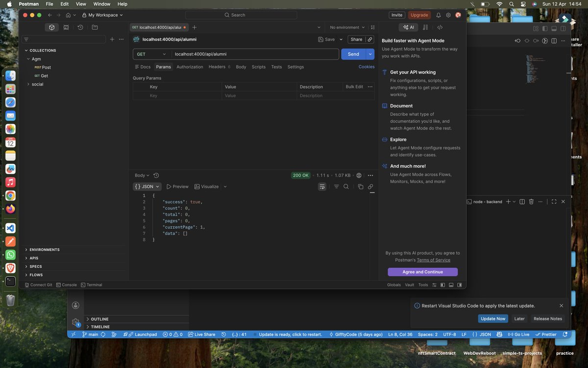Expand the FLOWS section
Image resolution: width=588 pixels, height=368 pixels.
pyautogui.click(x=36, y=275)
